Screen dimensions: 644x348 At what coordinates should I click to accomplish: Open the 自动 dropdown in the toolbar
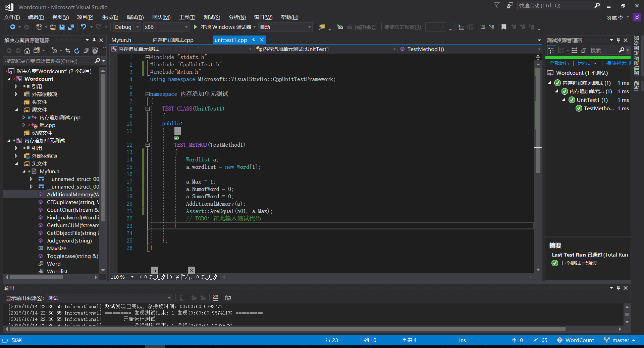point(286,27)
